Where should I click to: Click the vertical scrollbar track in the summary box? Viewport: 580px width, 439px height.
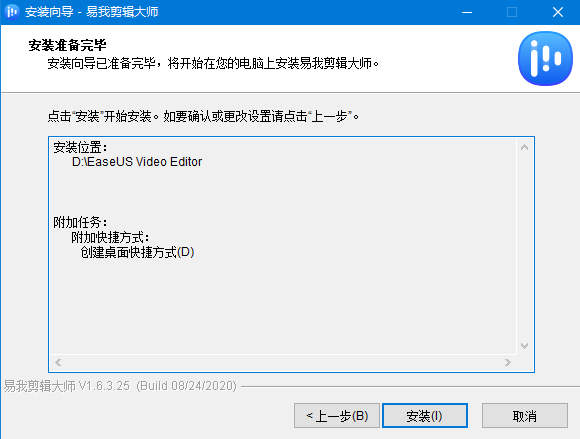pos(524,247)
